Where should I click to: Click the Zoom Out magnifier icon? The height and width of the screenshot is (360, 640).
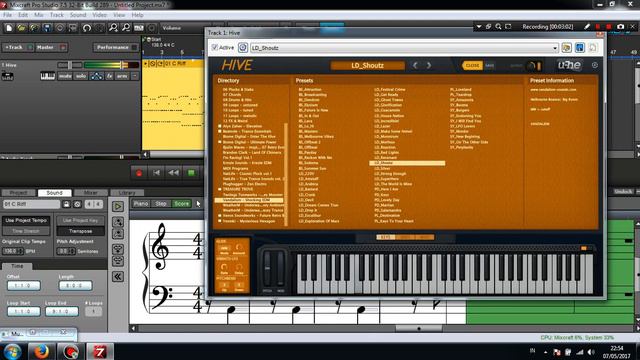coord(126,28)
